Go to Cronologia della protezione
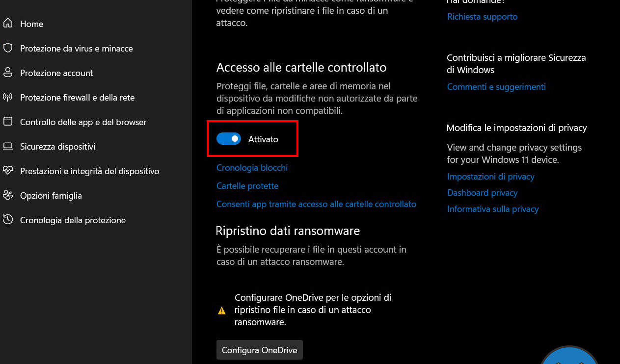The width and height of the screenshot is (620, 364). coord(73,220)
